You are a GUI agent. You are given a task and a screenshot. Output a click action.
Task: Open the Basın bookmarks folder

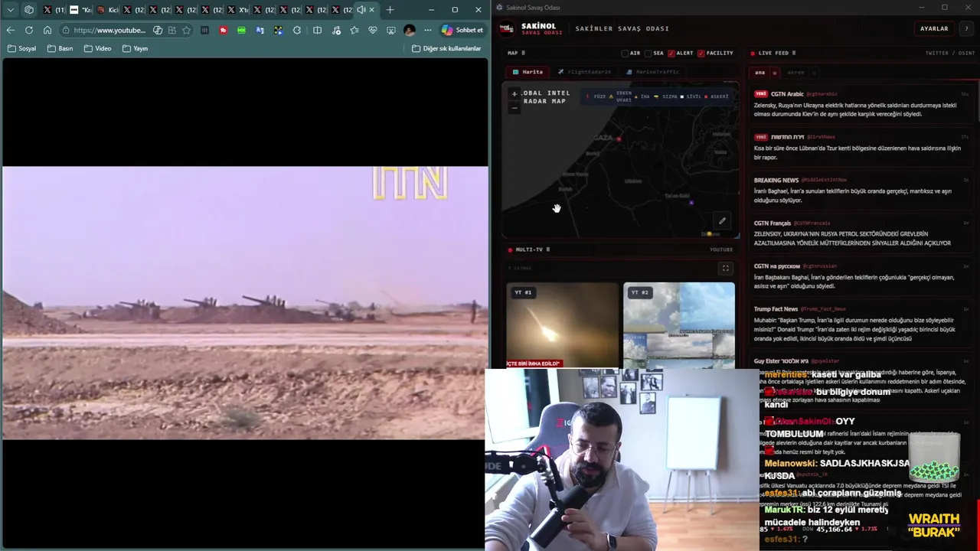click(x=60, y=48)
